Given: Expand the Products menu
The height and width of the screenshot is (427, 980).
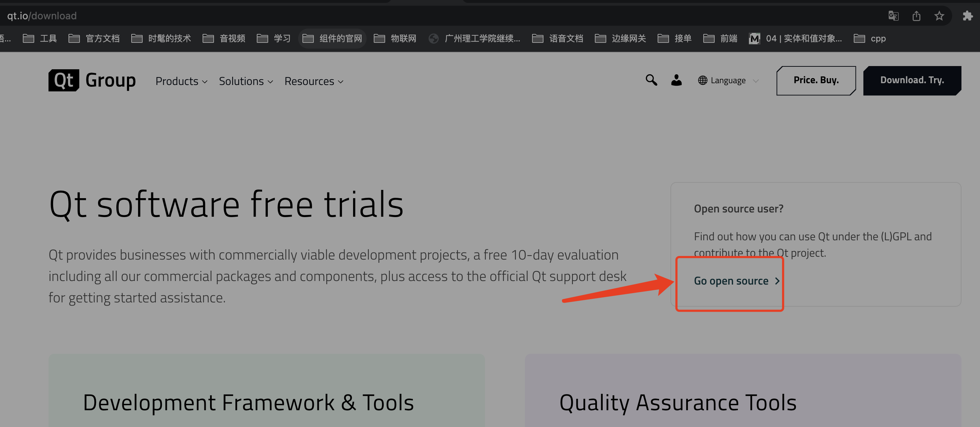Looking at the screenshot, I should pyautogui.click(x=182, y=81).
